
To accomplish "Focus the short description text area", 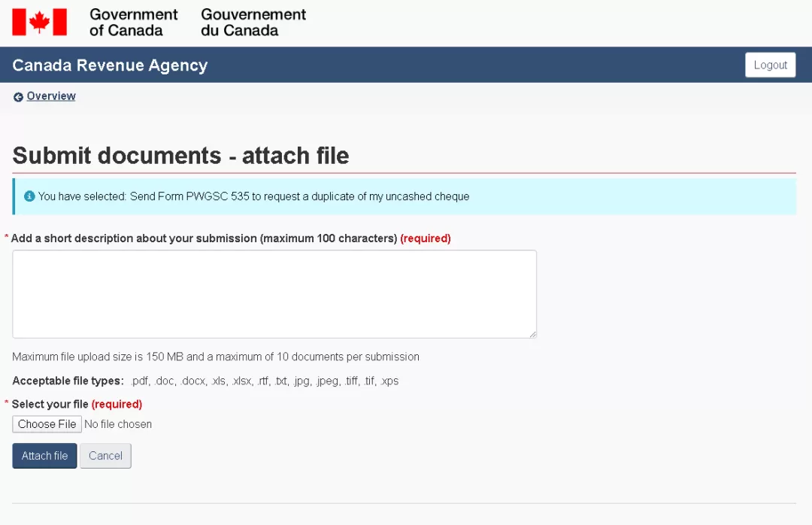I will point(274,294).
